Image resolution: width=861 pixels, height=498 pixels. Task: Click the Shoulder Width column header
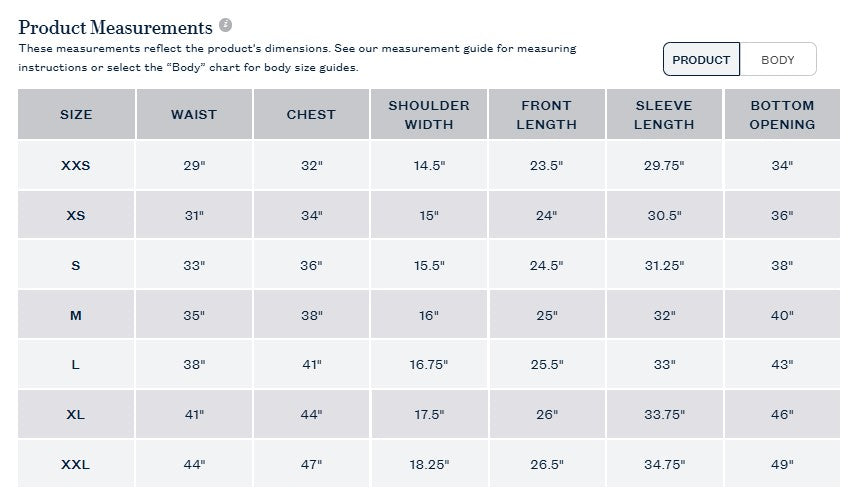click(x=429, y=115)
